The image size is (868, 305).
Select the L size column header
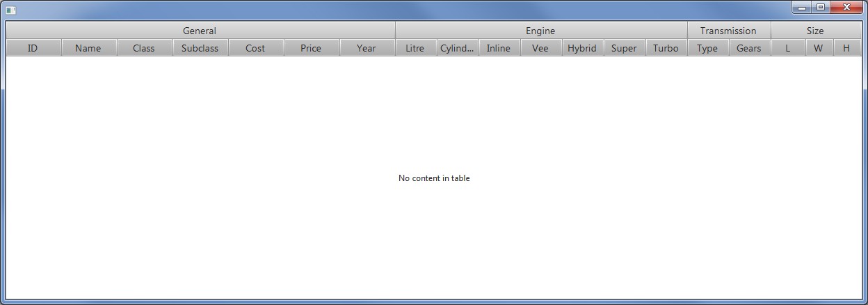point(787,48)
